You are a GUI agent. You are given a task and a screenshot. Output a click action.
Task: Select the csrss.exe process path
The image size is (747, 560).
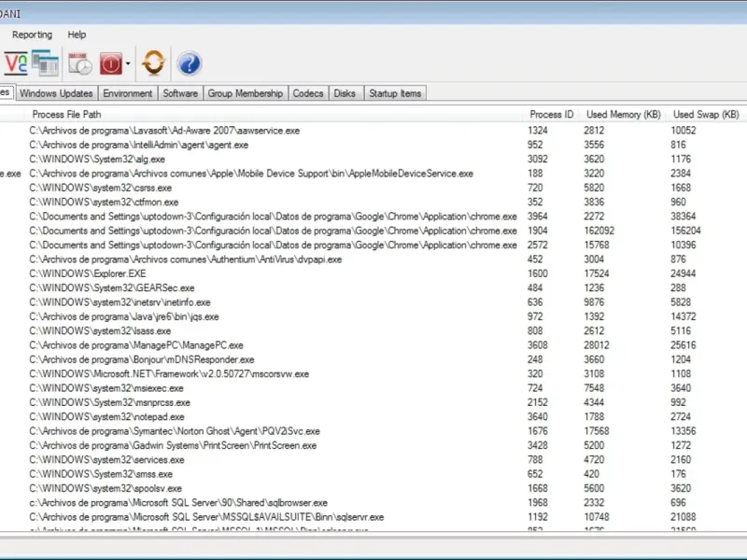(x=101, y=188)
